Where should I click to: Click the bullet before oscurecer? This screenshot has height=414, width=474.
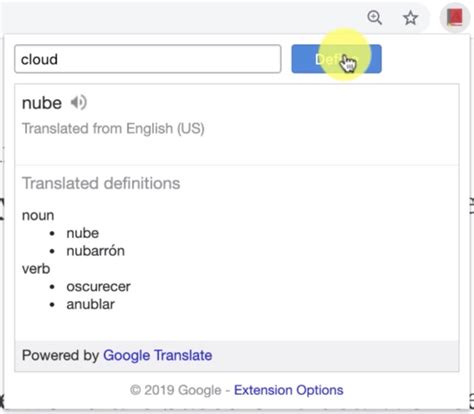[x=52, y=287]
